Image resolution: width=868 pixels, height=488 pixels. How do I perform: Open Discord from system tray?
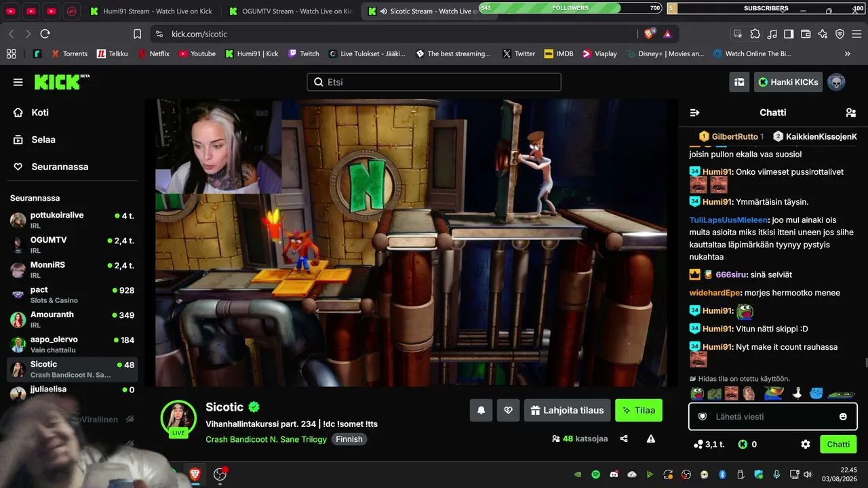pyautogui.click(x=614, y=474)
